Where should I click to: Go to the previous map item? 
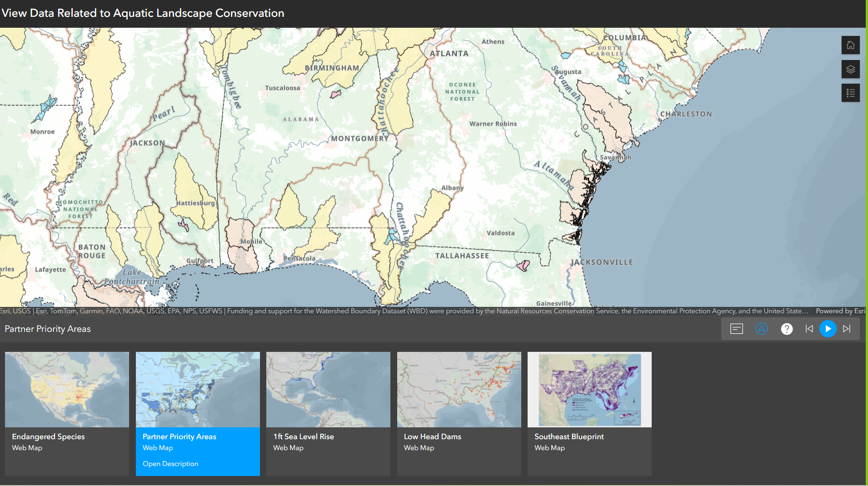click(x=809, y=329)
